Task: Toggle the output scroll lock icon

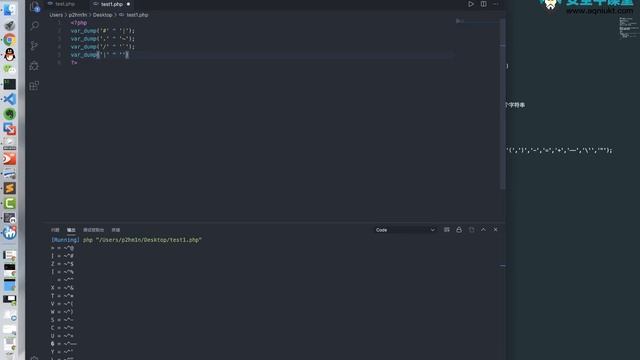Action: 459,230
